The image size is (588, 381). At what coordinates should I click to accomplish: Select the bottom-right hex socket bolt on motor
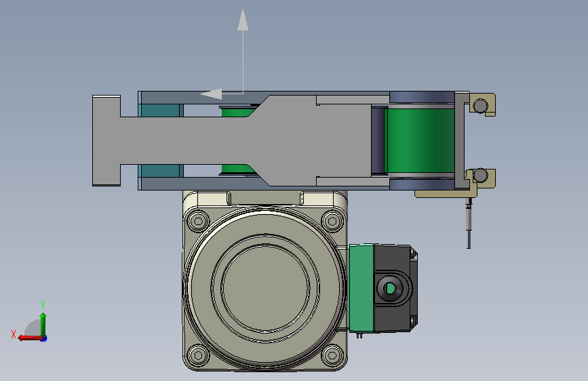tap(332, 355)
